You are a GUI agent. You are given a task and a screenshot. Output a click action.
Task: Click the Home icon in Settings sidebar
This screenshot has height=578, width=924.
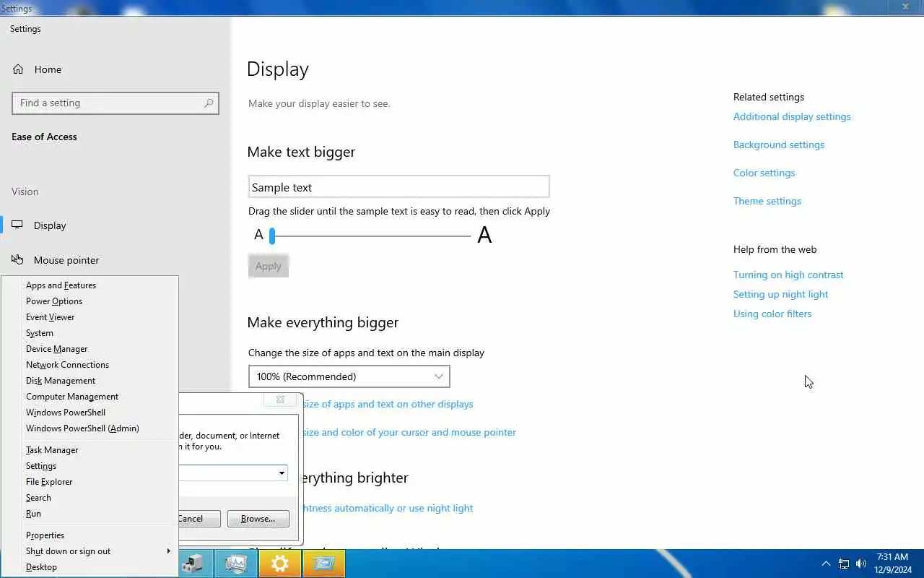point(18,69)
